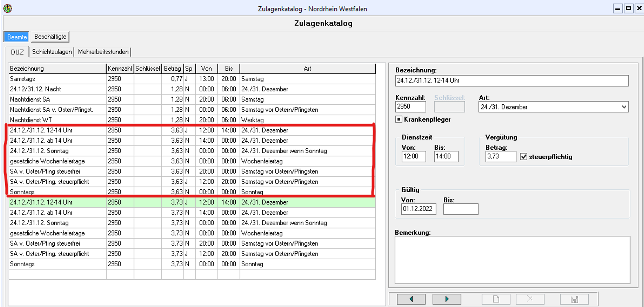Viewport: 644px width, 307px height.
Task: Select the Nachtdienst SA row
Action: point(192,99)
